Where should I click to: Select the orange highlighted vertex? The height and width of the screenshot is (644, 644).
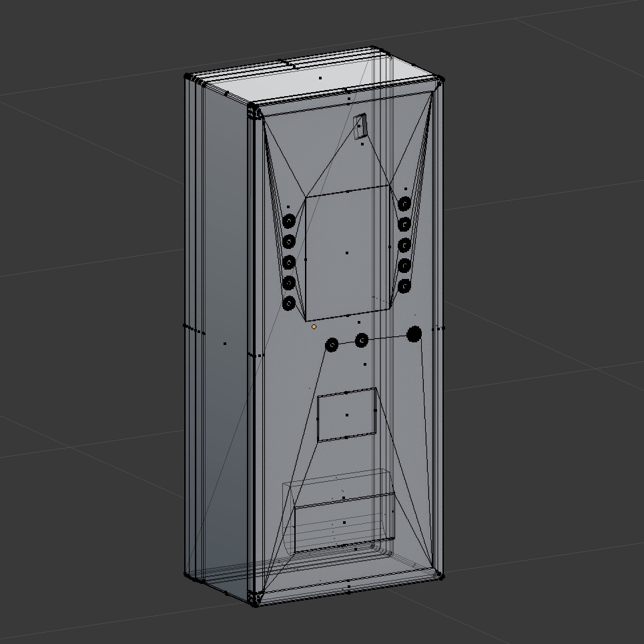(314, 327)
